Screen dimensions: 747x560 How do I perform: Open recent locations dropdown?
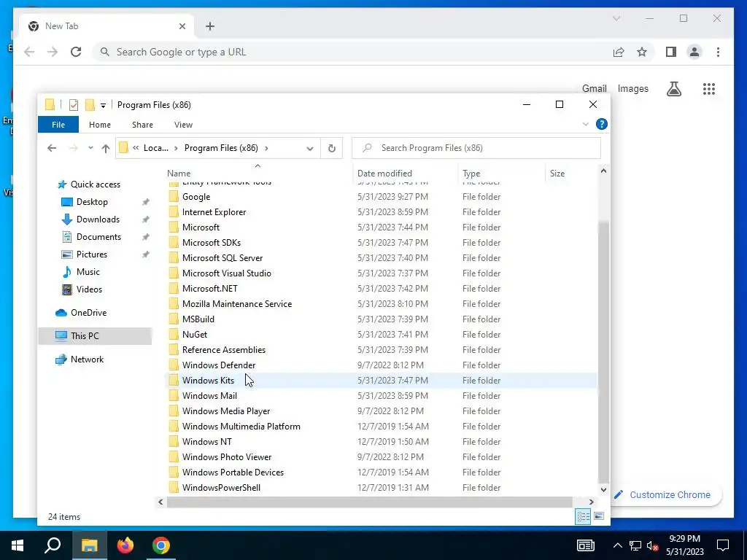coord(90,148)
